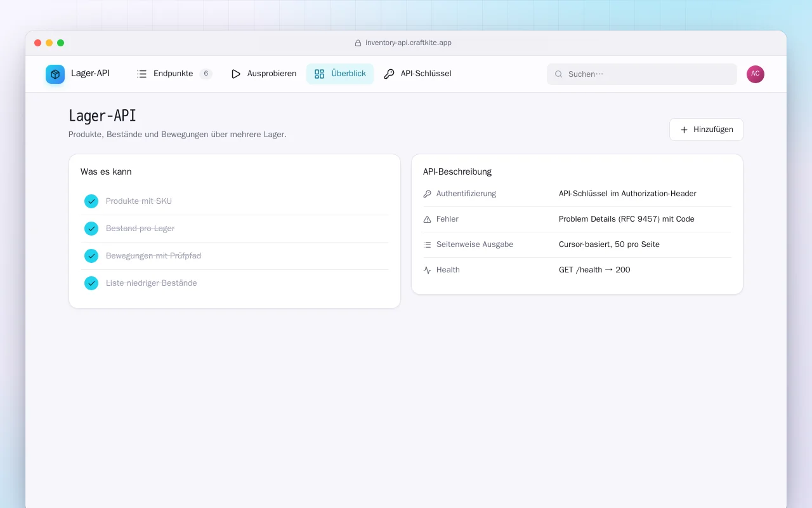Click the grid icon beside Überblick
Image resolution: width=812 pixels, height=508 pixels.
point(320,74)
